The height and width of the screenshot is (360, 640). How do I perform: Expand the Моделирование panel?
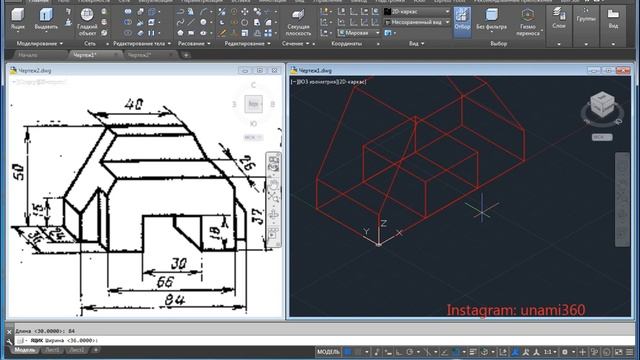40,43
